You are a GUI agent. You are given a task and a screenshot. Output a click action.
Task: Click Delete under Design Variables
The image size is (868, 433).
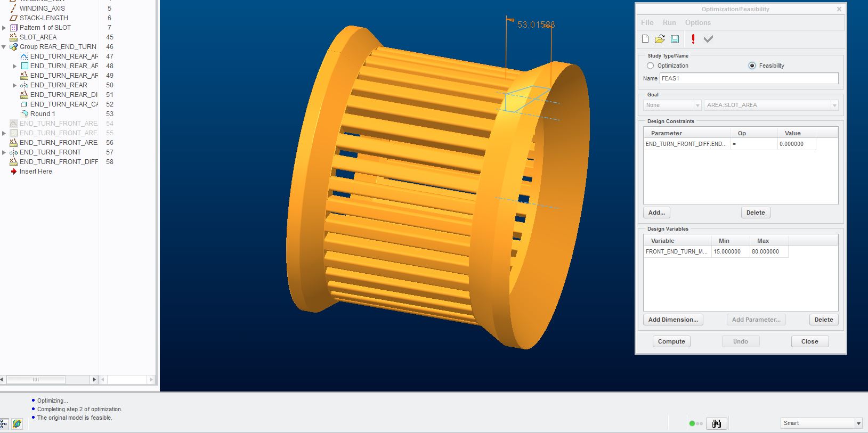coord(824,320)
